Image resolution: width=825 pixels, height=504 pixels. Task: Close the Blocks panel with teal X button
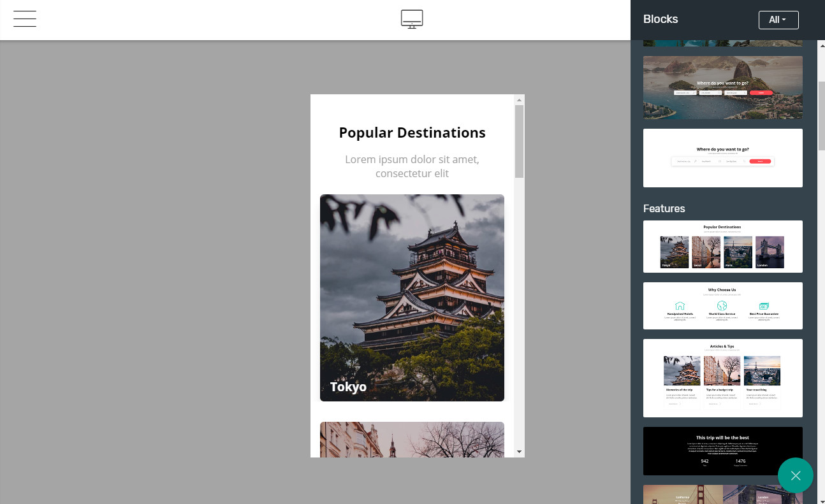pyautogui.click(x=795, y=475)
